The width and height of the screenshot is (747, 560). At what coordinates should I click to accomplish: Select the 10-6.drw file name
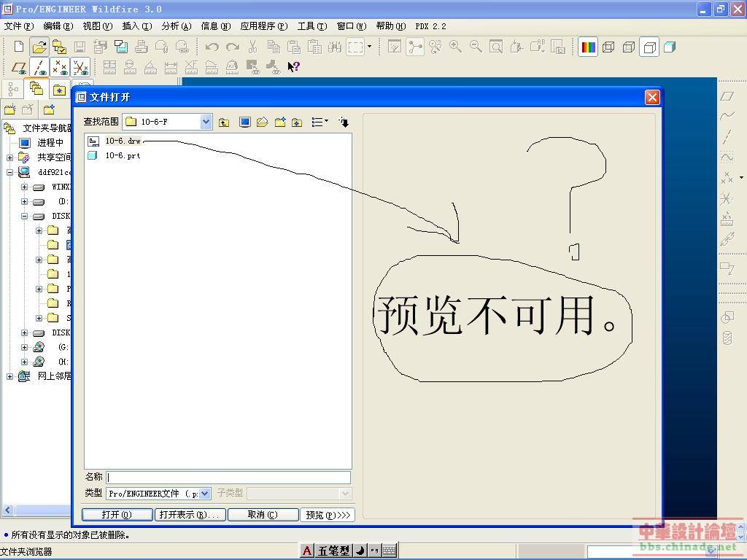pyautogui.click(x=123, y=141)
